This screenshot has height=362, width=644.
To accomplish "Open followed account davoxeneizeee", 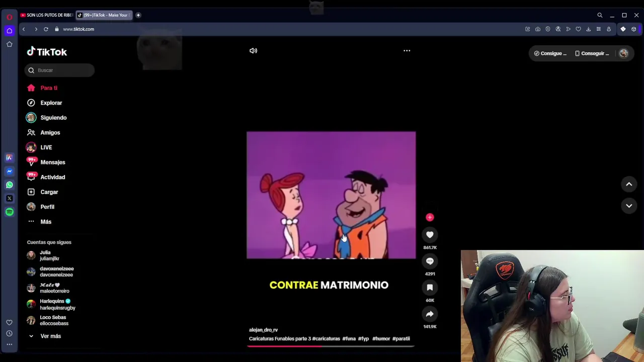I will 50,271.
